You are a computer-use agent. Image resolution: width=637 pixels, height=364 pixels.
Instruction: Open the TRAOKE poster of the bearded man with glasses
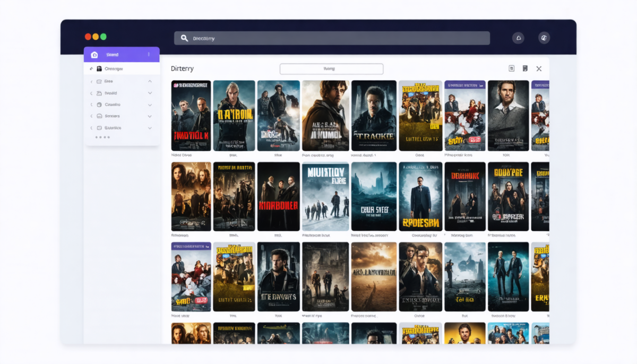point(374,116)
